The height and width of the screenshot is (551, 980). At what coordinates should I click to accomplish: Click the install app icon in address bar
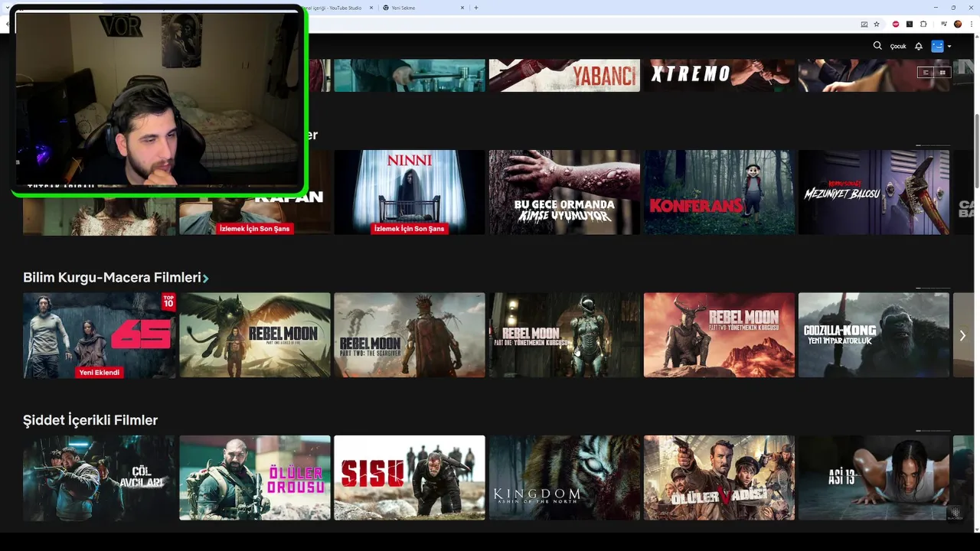[864, 24]
